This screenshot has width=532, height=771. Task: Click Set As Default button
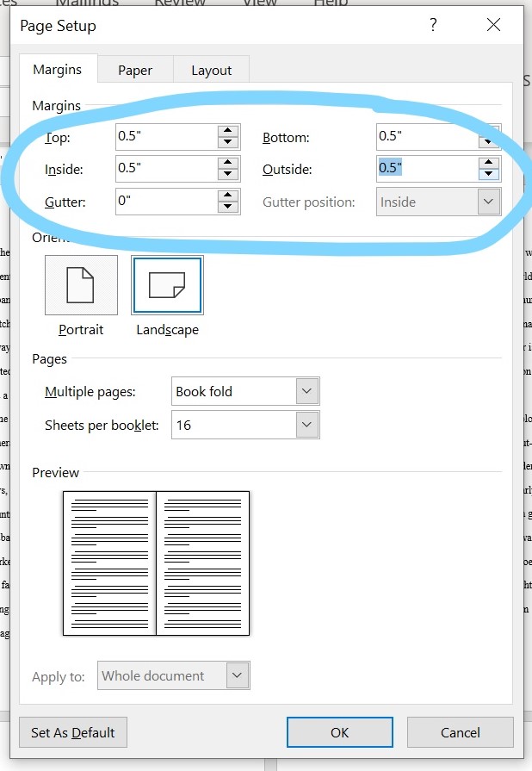[73, 732]
